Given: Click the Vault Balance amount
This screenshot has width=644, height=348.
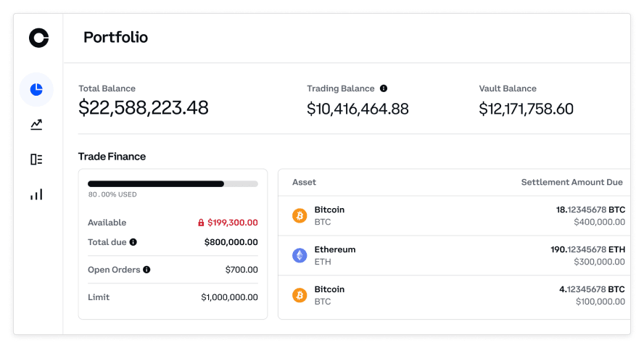Looking at the screenshot, I should pyautogui.click(x=526, y=109).
